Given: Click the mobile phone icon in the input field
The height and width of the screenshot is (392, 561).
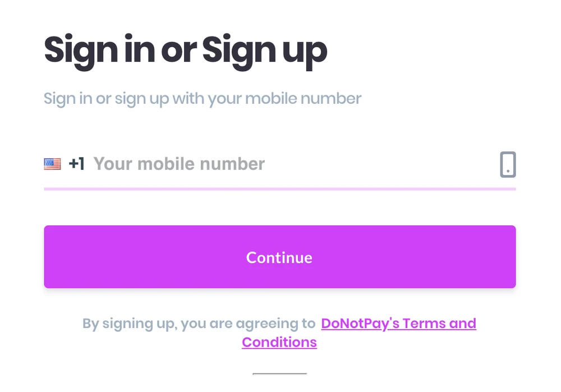Looking at the screenshot, I should coord(507,163).
